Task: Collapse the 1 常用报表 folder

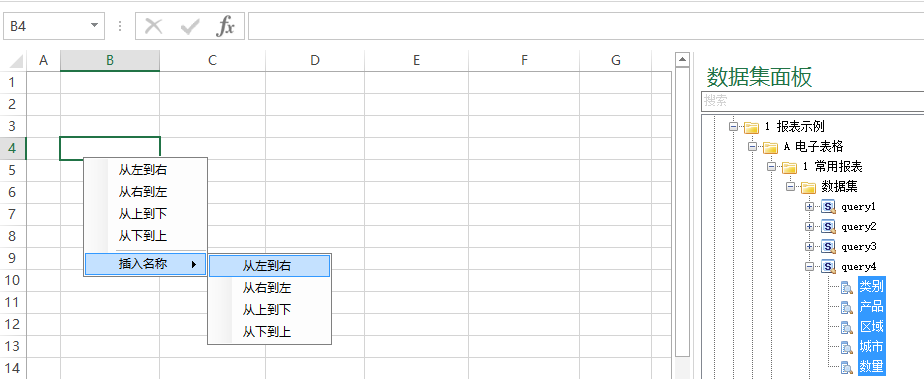Action: click(x=771, y=167)
